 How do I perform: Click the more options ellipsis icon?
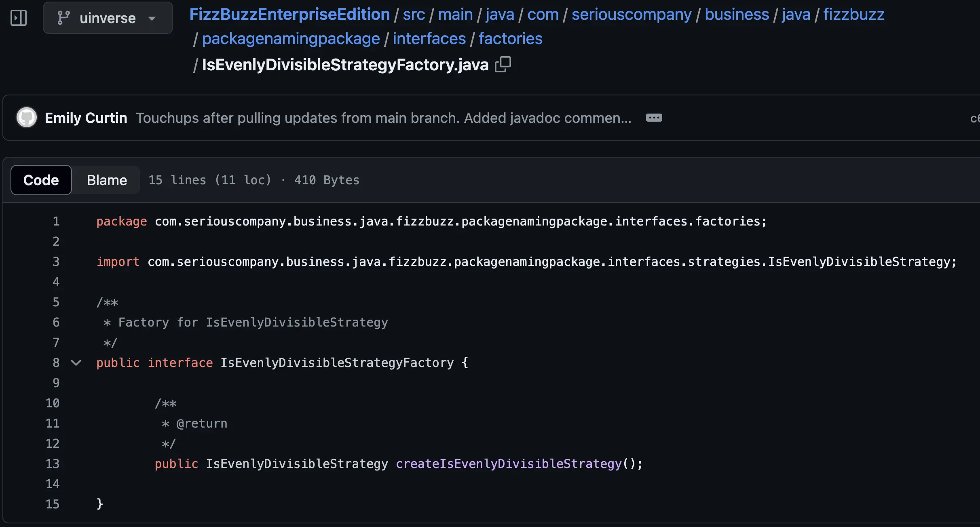click(x=654, y=118)
